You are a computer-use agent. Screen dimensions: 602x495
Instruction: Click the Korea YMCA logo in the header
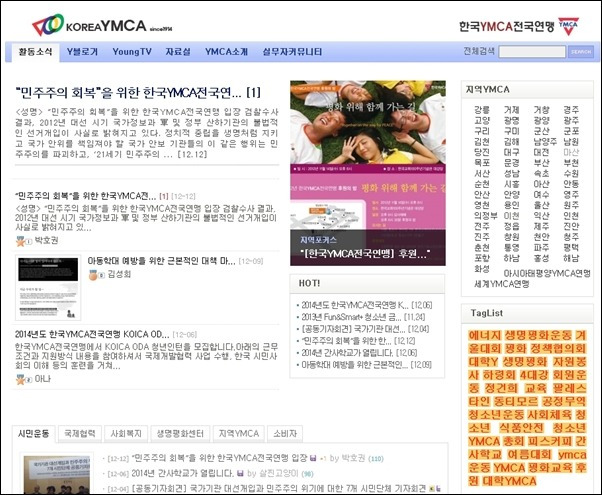coord(102,26)
